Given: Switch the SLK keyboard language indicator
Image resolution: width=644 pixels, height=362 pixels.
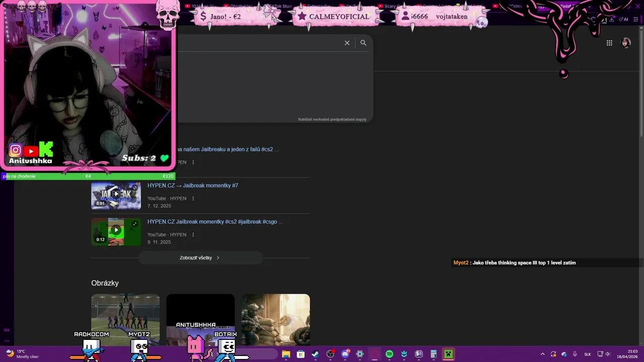Looking at the screenshot, I should point(588,354).
